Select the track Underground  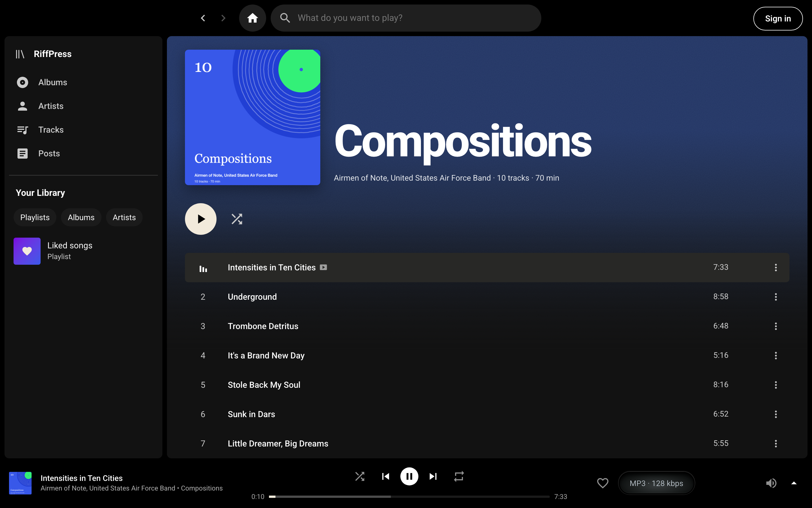point(487,297)
